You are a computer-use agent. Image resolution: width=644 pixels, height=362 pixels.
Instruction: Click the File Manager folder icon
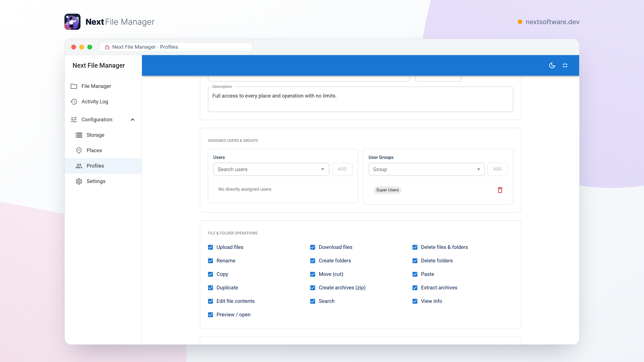74,86
